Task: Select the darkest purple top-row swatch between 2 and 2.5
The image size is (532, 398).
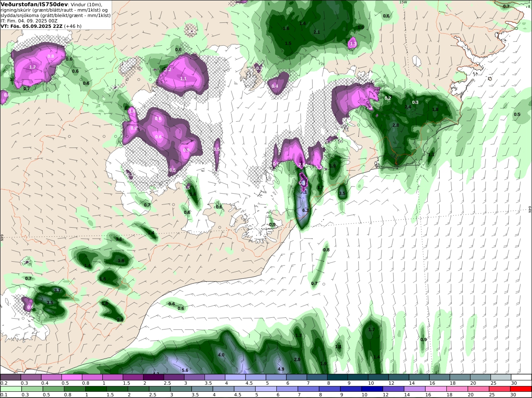Action: tap(153, 377)
